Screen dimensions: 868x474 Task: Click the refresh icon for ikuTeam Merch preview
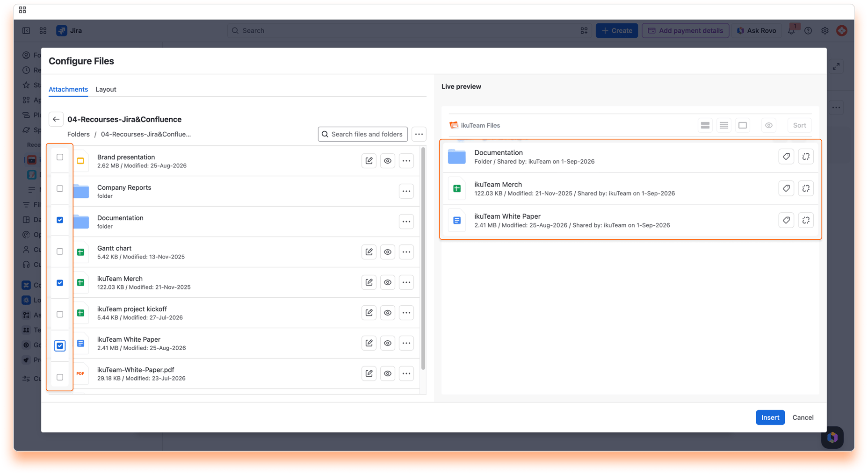(x=806, y=188)
